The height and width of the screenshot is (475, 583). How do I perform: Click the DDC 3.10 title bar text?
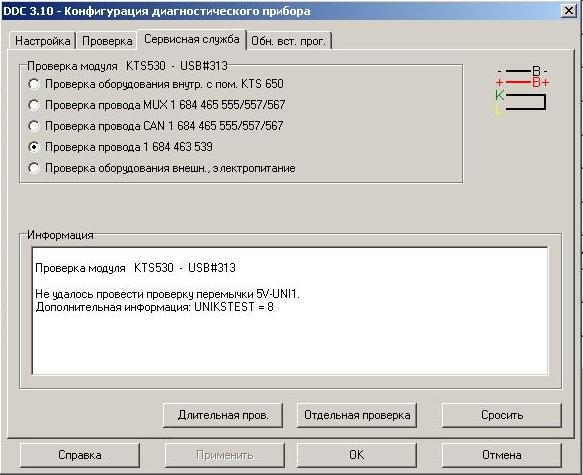tap(157, 11)
